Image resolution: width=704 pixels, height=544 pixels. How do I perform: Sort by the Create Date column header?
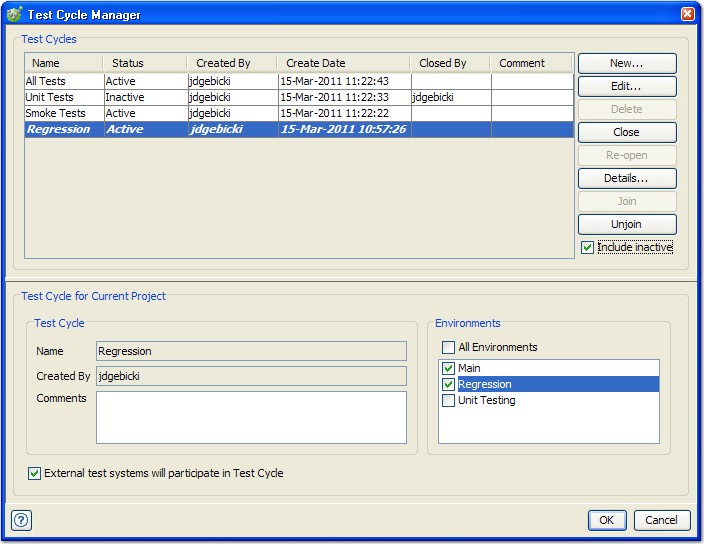coord(342,63)
